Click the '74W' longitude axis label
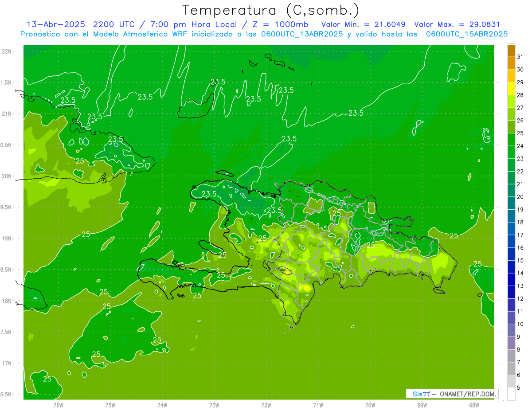Viewport: 532px width, 411px height. (x=162, y=405)
